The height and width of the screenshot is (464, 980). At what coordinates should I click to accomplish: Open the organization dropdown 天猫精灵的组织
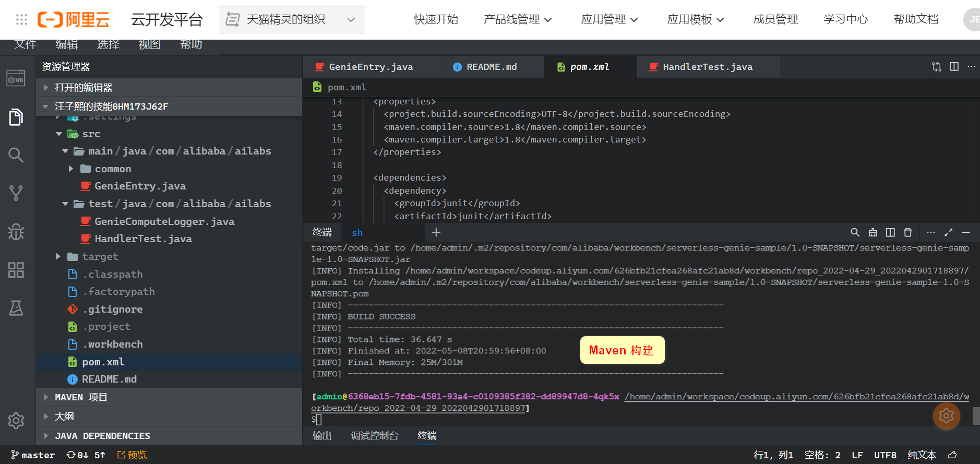pyautogui.click(x=292, y=20)
